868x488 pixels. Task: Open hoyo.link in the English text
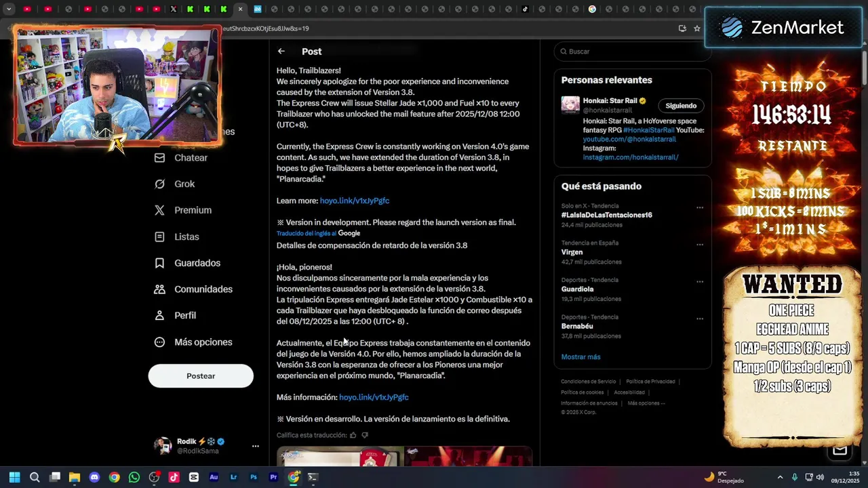click(x=354, y=201)
